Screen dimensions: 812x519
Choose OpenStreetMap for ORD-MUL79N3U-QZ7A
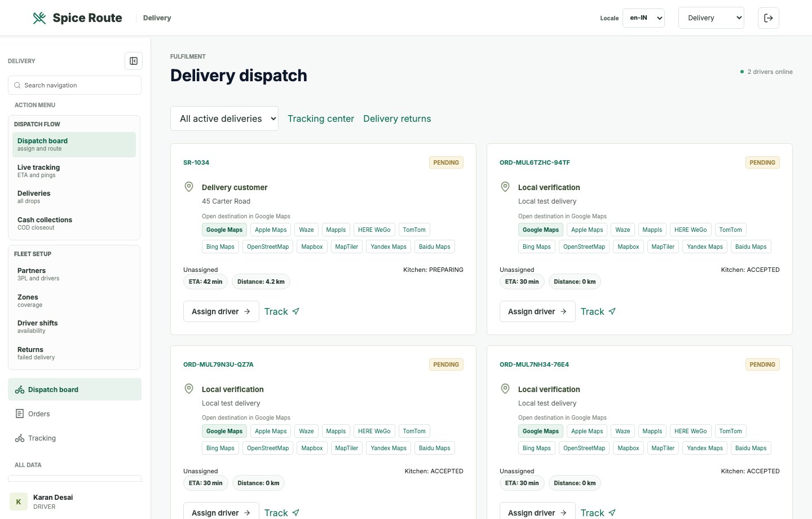pos(268,448)
